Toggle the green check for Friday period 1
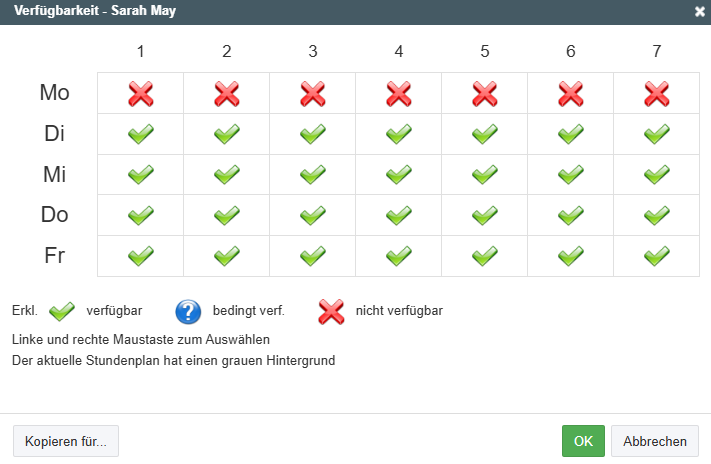 (x=141, y=256)
